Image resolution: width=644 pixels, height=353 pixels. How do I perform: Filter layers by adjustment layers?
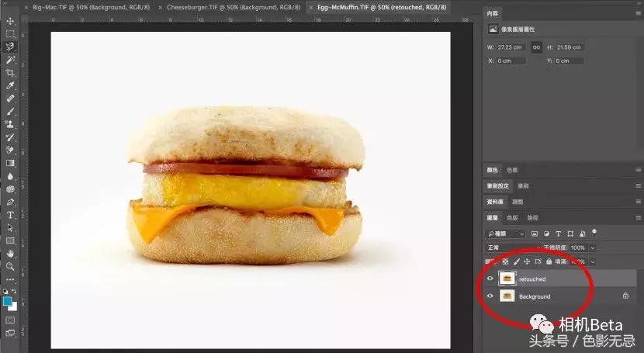546,234
